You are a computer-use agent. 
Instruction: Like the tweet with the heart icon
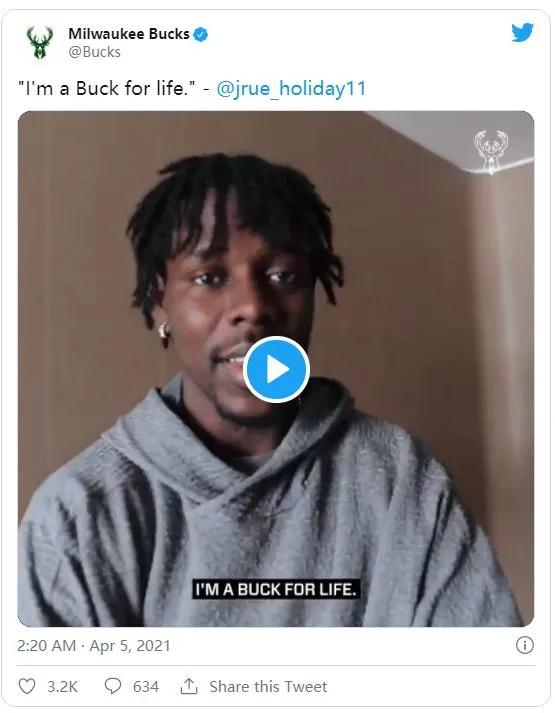click(x=26, y=686)
